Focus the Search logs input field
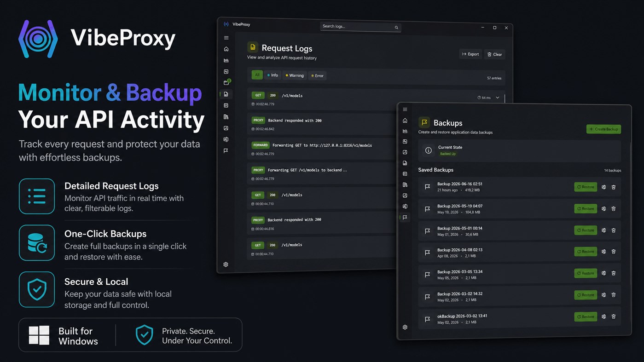 [360, 27]
